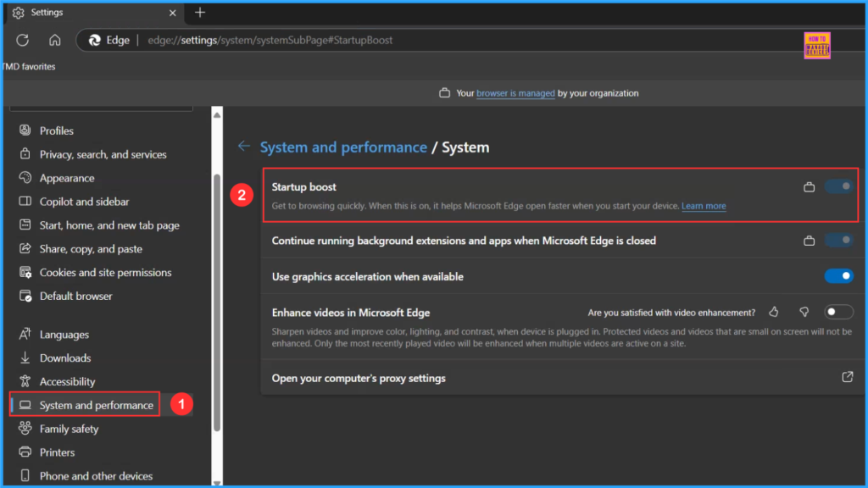
Task: Turn off graphics acceleration toggle
Action: point(838,275)
